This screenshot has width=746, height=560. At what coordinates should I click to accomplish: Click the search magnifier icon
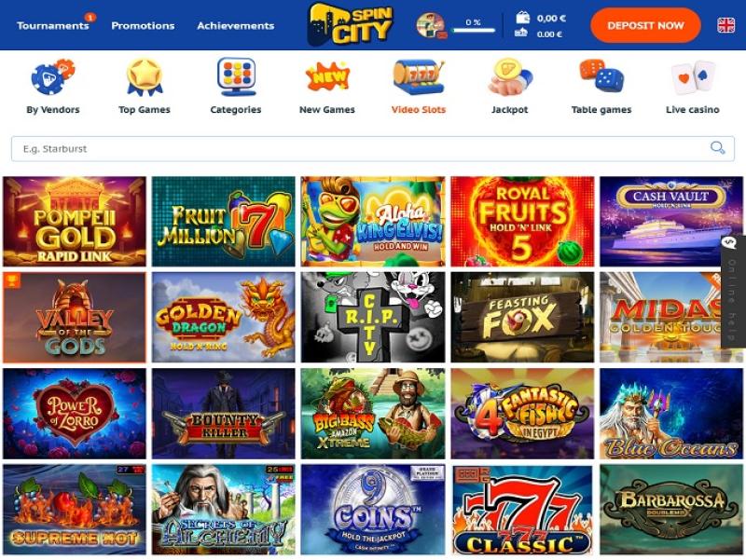coord(717,148)
